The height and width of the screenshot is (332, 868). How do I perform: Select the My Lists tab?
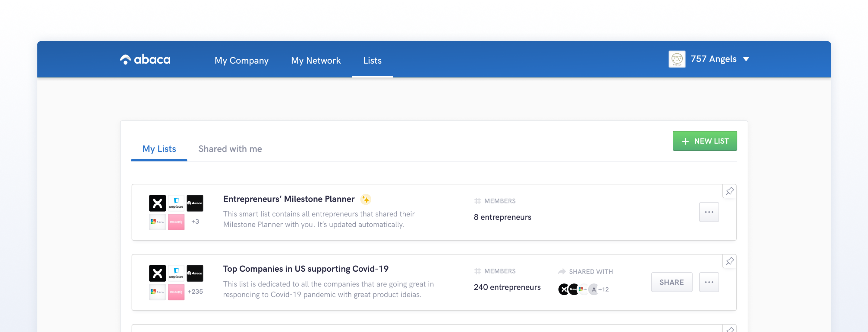(159, 149)
